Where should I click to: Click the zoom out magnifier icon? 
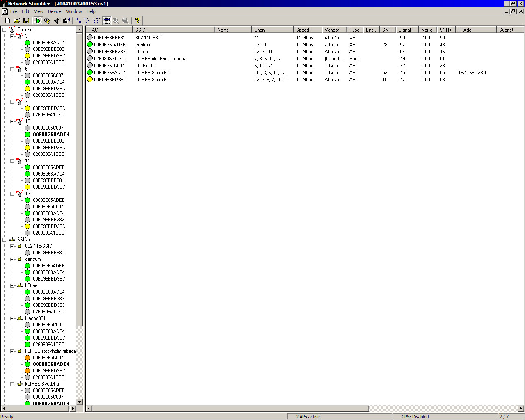pyautogui.click(x=126, y=21)
